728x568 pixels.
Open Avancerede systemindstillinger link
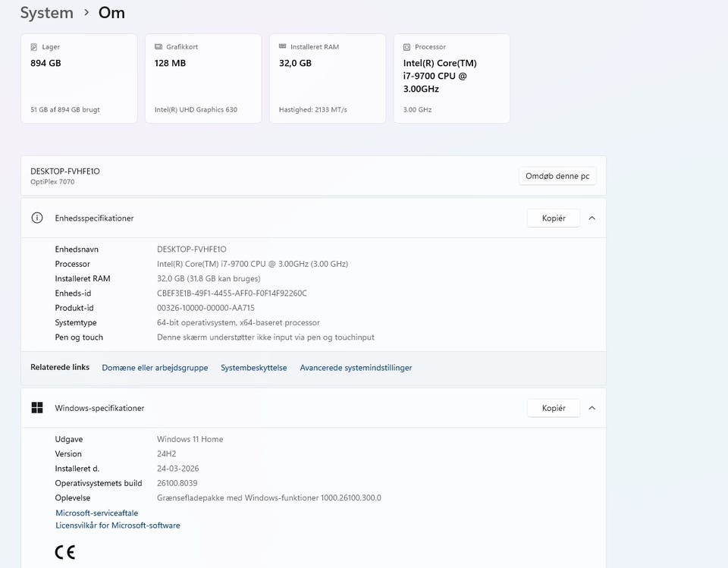(x=356, y=368)
